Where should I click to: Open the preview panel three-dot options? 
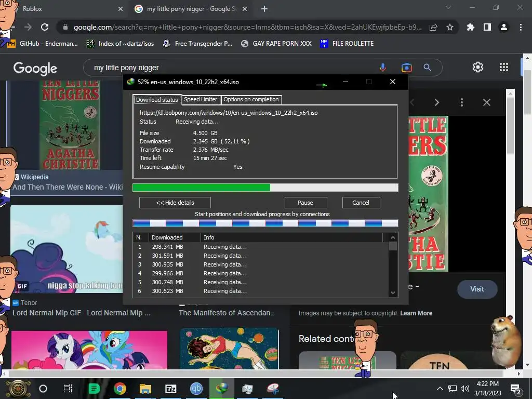[x=462, y=102]
